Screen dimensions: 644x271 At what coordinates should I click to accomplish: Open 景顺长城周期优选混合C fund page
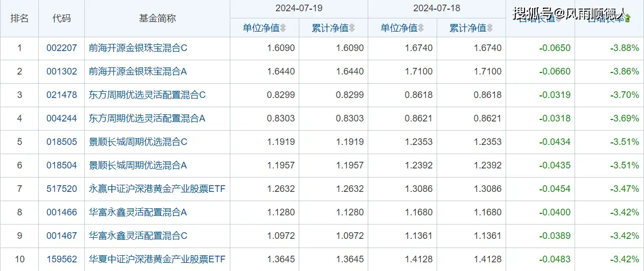(x=138, y=142)
